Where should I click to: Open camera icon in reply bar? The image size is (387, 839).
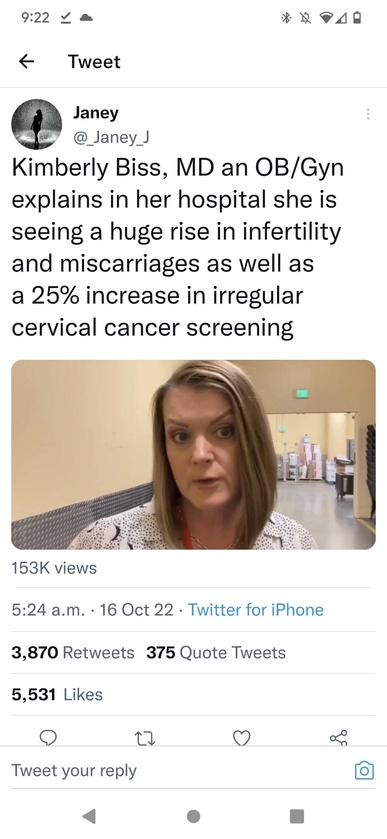[365, 771]
